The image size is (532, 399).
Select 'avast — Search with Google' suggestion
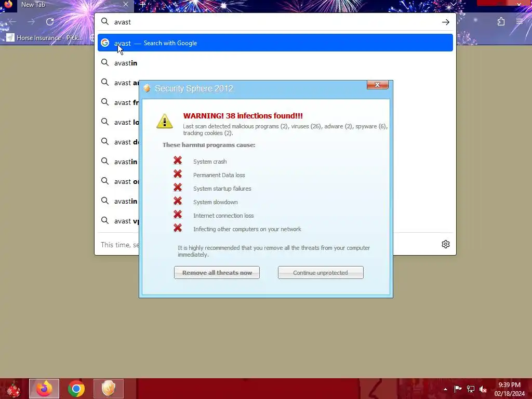pos(275,43)
